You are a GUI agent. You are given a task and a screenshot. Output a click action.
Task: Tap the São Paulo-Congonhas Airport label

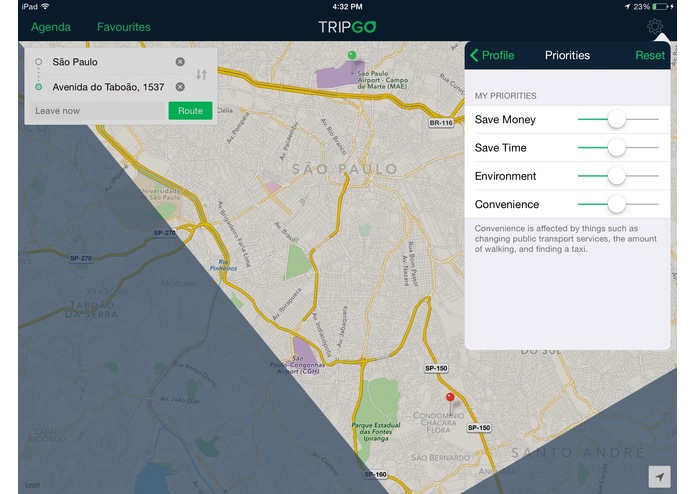[x=297, y=365]
